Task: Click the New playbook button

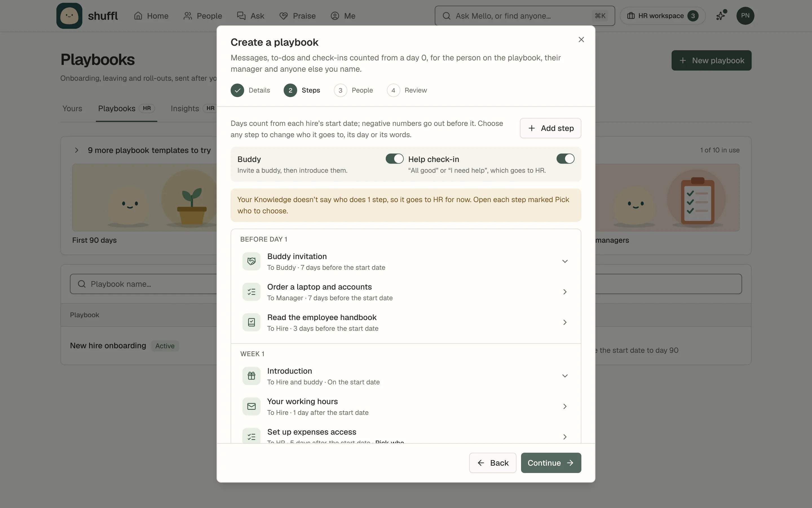Action: coord(711,60)
